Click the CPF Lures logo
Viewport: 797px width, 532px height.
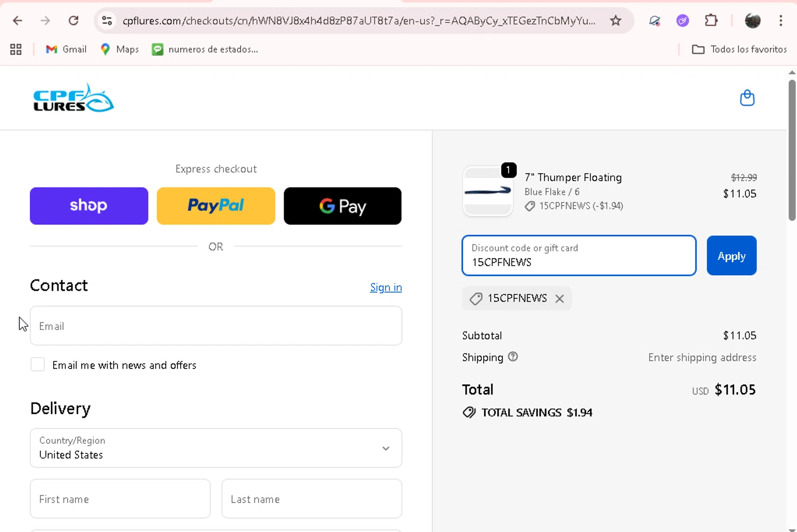pos(73,98)
